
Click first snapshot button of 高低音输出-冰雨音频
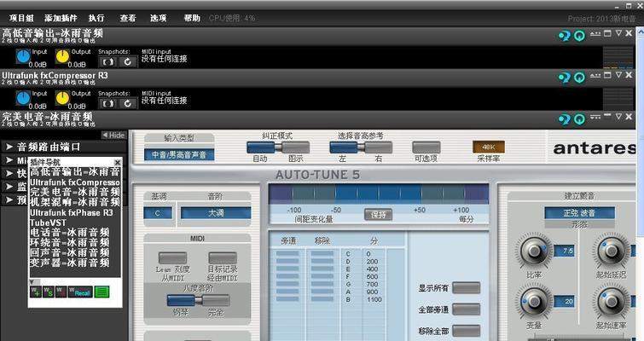(108, 62)
